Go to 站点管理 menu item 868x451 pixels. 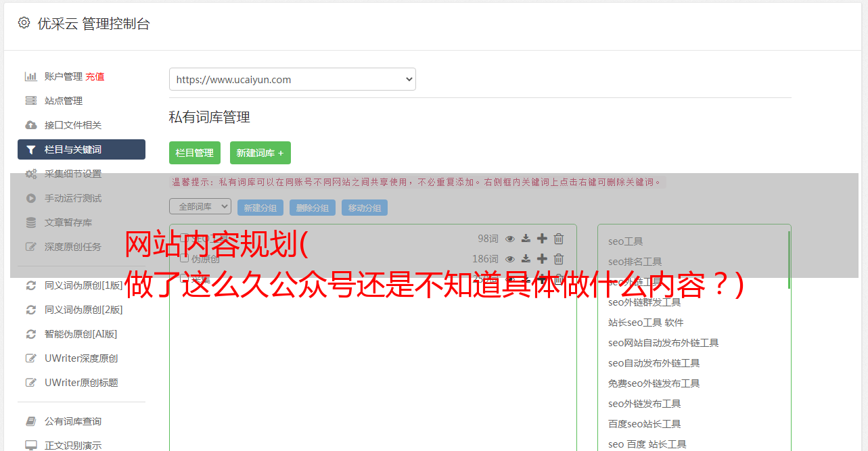click(64, 101)
